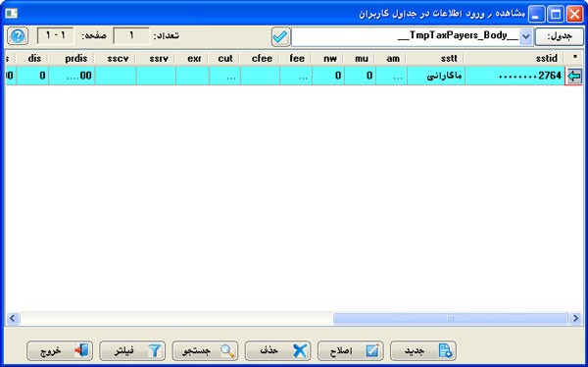Click the جدید (New) button
588x367 pixels.
coord(423,351)
